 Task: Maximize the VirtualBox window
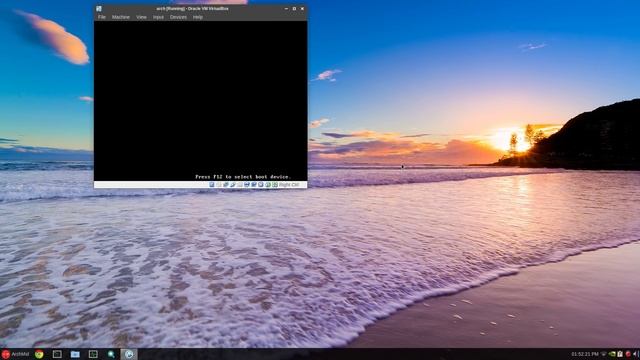294,9
